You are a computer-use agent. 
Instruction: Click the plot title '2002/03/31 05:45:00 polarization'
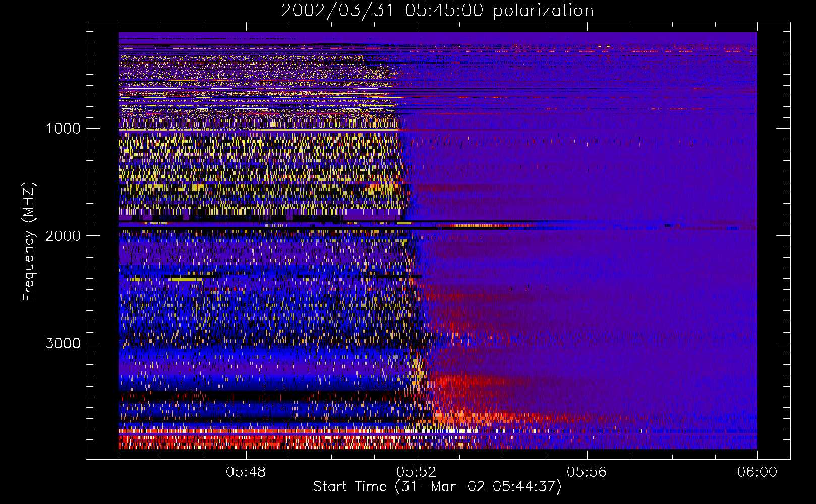click(437, 11)
